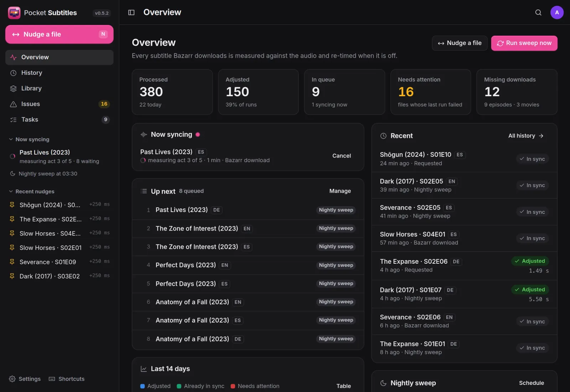Click the nudge icon beside The Expanse · S02E... in sidebar
570x392 pixels.
pos(12,219)
